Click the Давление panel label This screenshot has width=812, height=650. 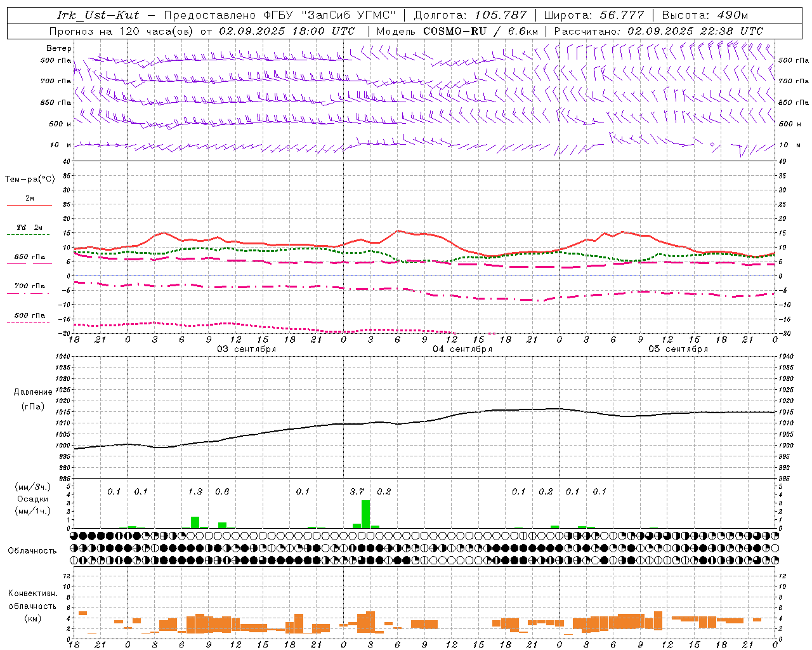click(33, 392)
